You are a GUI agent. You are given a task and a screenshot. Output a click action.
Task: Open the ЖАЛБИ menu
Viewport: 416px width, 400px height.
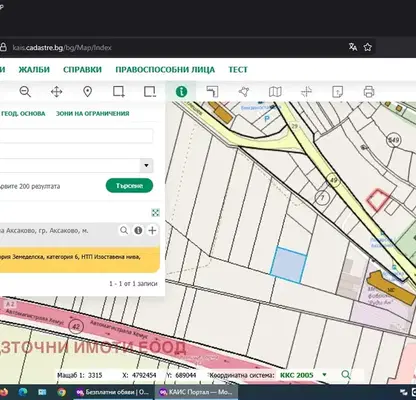pos(34,70)
